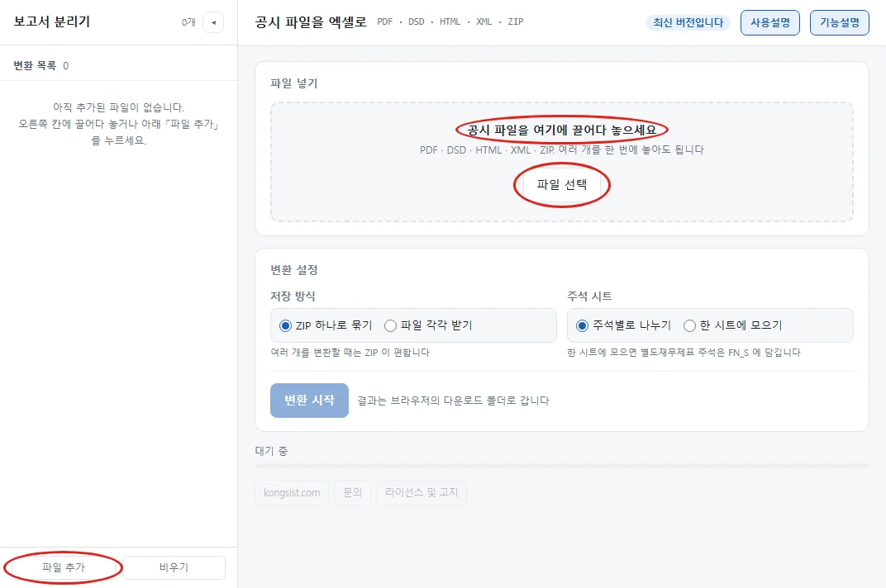Screen dimensions: 886x588
Task: Click the 대기 중 status text
Action: tap(271, 451)
